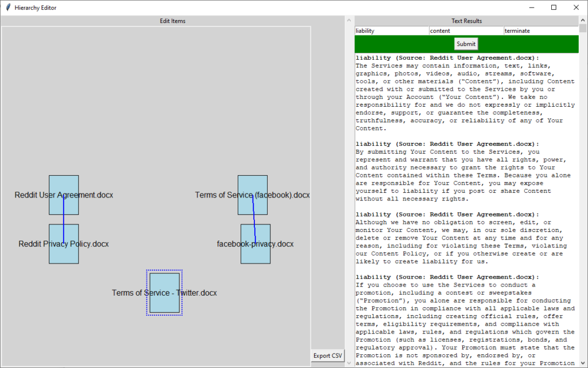Place cursor in the 'terminate' field
The image size is (588, 368).
coord(540,30)
